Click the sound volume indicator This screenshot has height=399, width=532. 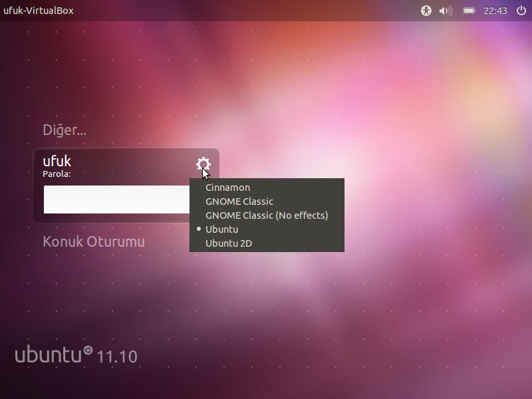click(446, 11)
